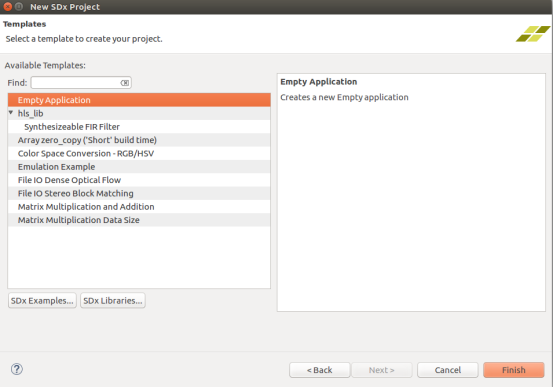Image resolution: width=553 pixels, height=387 pixels.
Task: Finish creating the project
Action: (514, 370)
